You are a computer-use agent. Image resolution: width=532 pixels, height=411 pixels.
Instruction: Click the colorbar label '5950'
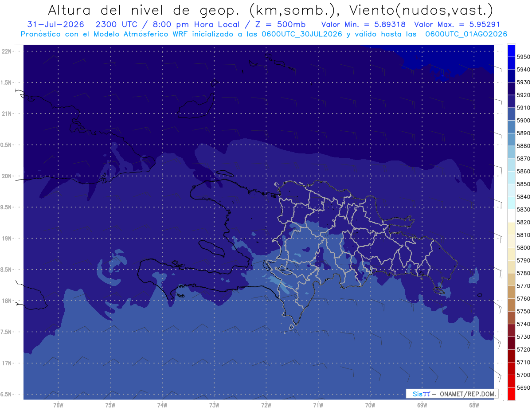(x=524, y=57)
